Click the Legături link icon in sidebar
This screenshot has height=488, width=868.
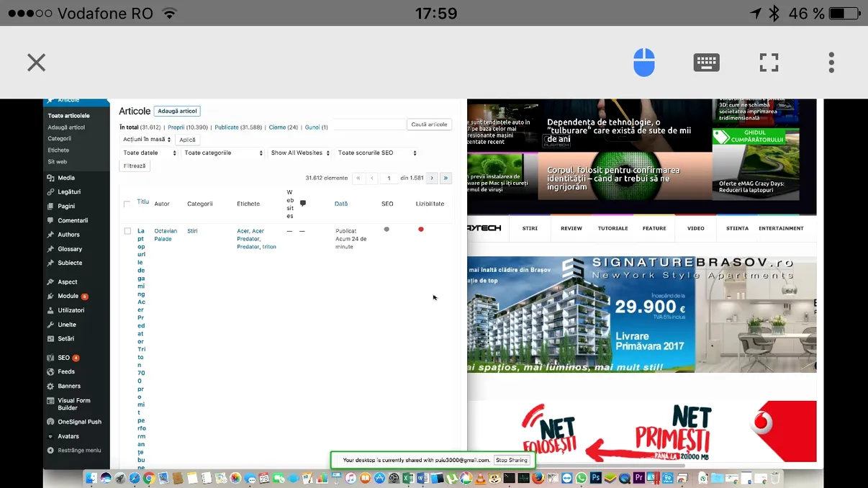[x=50, y=192]
